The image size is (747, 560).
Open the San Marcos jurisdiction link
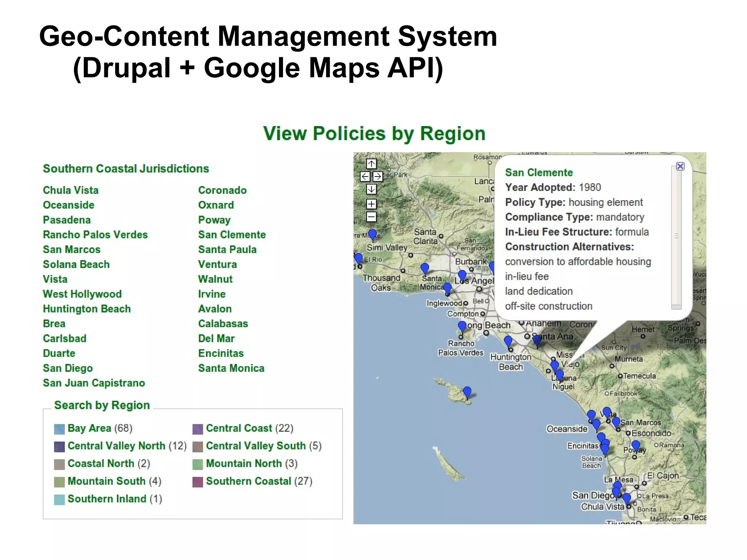pyautogui.click(x=71, y=250)
